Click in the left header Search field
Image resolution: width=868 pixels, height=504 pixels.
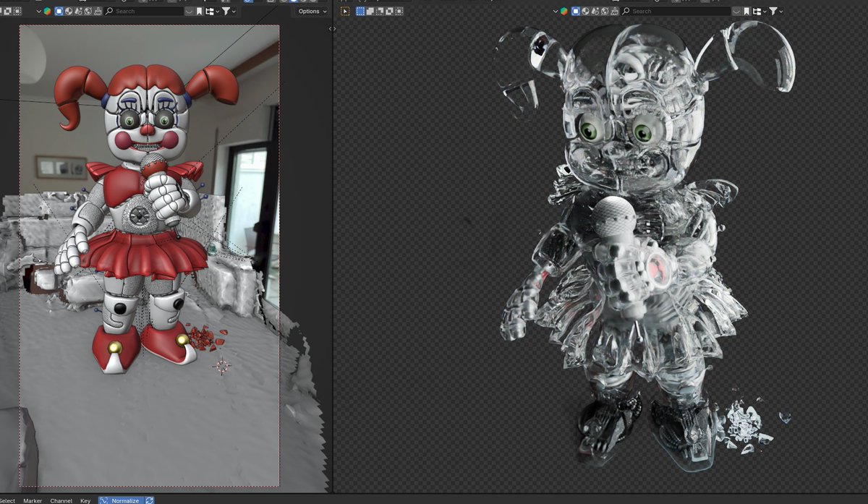(144, 11)
